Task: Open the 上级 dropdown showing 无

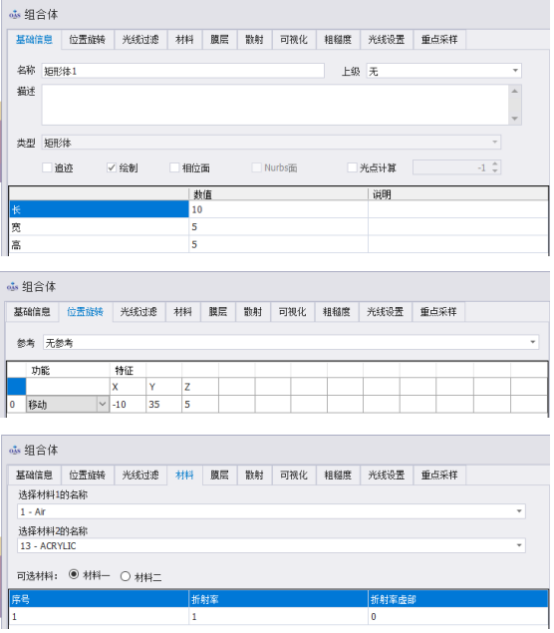Action: (443, 71)
